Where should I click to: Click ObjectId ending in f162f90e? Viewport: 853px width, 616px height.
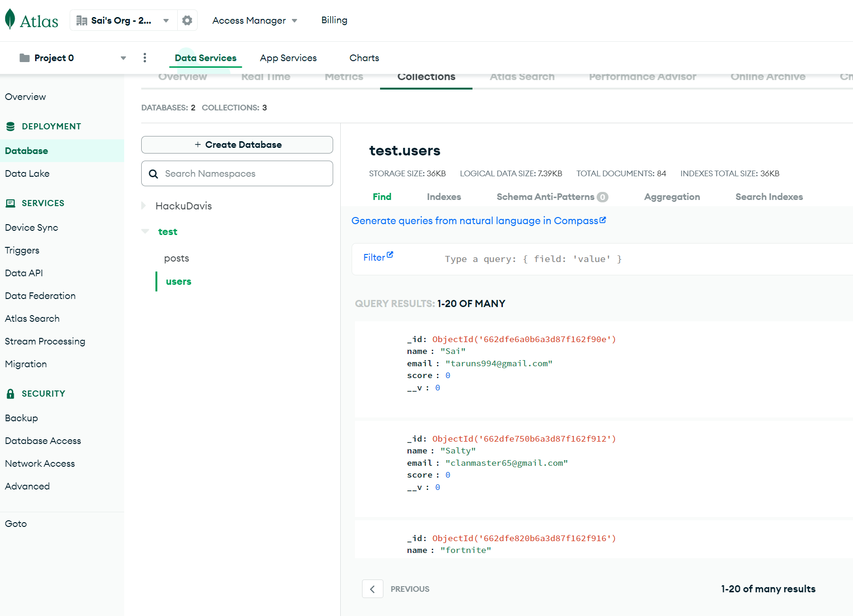click(x=524, y=339)
